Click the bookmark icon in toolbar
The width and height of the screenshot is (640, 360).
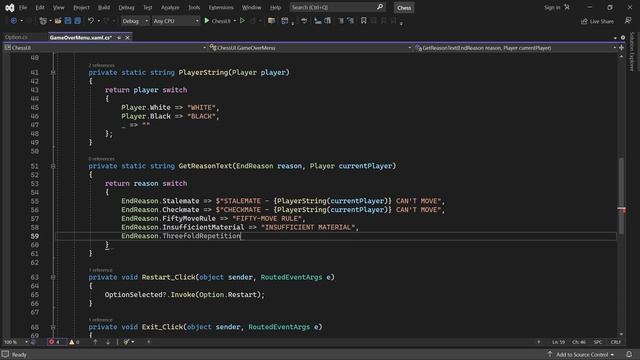tap(363, 21)
